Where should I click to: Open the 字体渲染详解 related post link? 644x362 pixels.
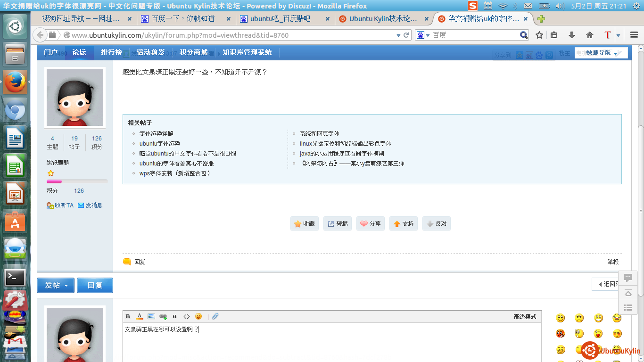(x=156, y=134)
